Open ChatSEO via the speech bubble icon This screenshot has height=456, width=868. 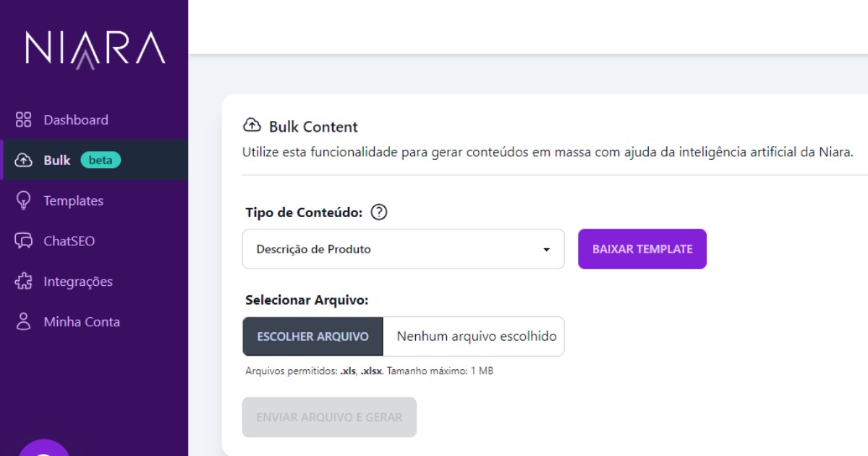pos(22,241)
